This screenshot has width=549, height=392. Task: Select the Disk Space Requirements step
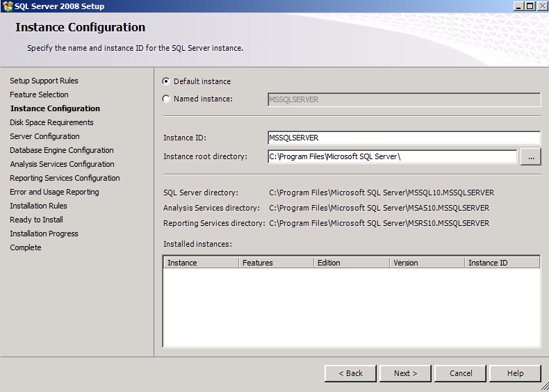pos(52,122)
